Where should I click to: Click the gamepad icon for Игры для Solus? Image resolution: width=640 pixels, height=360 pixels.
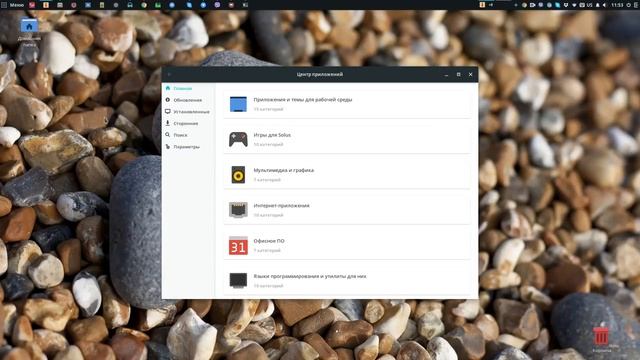click(x=238, y=140)
